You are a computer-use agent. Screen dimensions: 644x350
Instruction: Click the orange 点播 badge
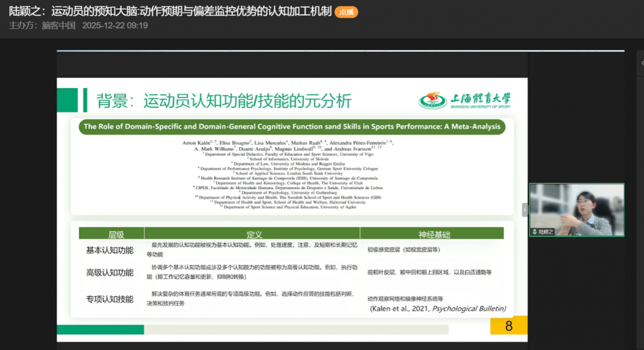(x=346, y=12)
